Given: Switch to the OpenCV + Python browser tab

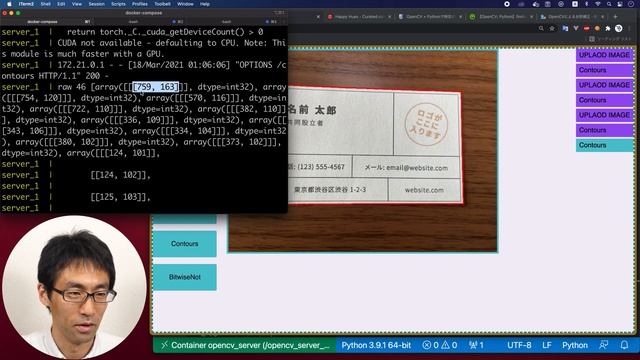Looking at the screenshot, I should coord(430,17).
